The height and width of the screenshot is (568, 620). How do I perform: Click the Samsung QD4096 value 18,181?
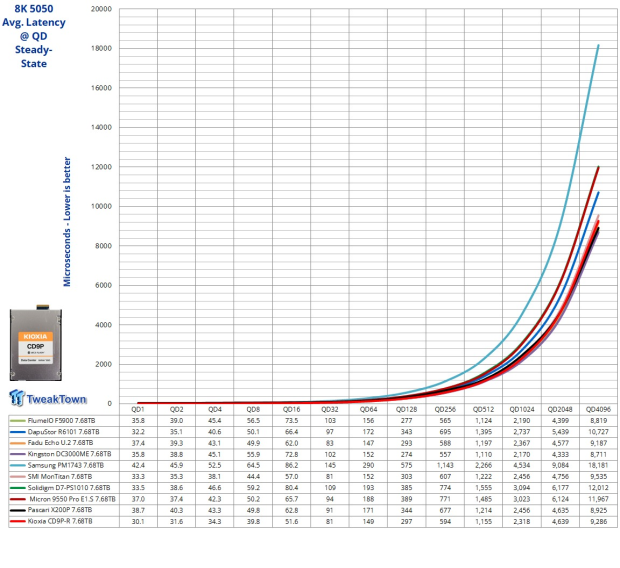599,466
